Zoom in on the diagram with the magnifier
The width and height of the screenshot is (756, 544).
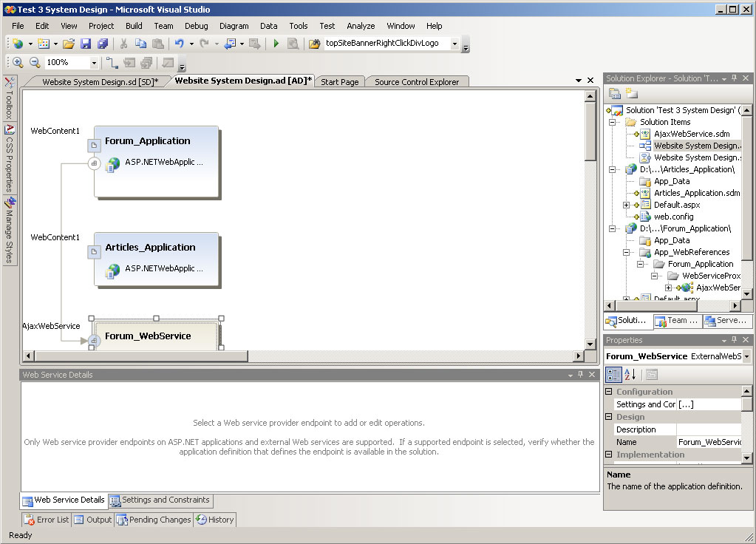(18, 62)
